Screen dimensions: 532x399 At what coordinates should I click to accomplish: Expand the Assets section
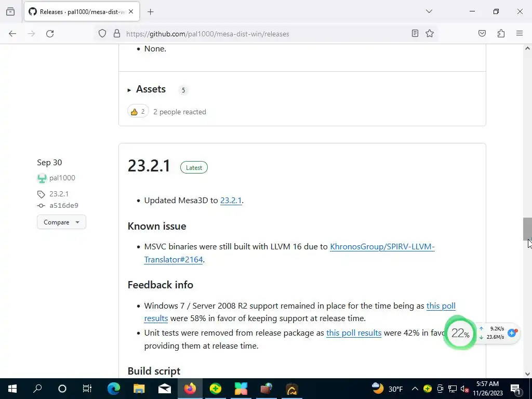pos(147,89)
